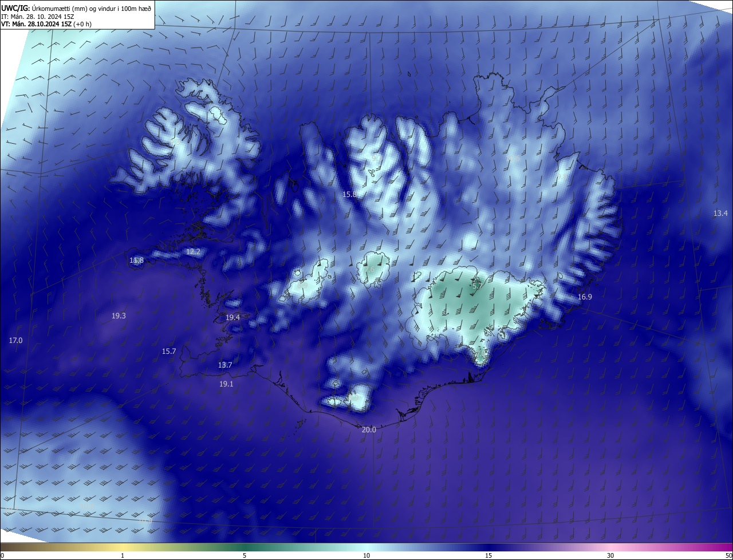Click the color scale tick labeled 5
The image size is (733, 560).
[245, 555]
